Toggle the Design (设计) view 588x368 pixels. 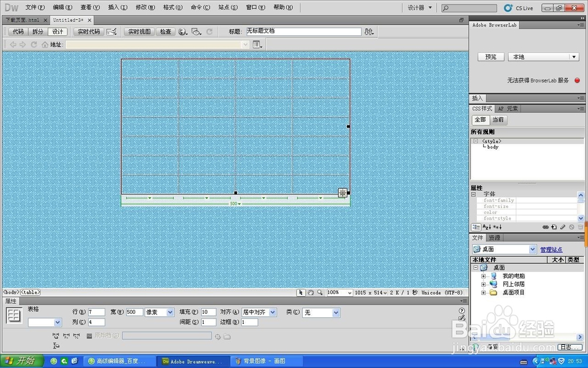pyautogui.click(x=58, y=32)
